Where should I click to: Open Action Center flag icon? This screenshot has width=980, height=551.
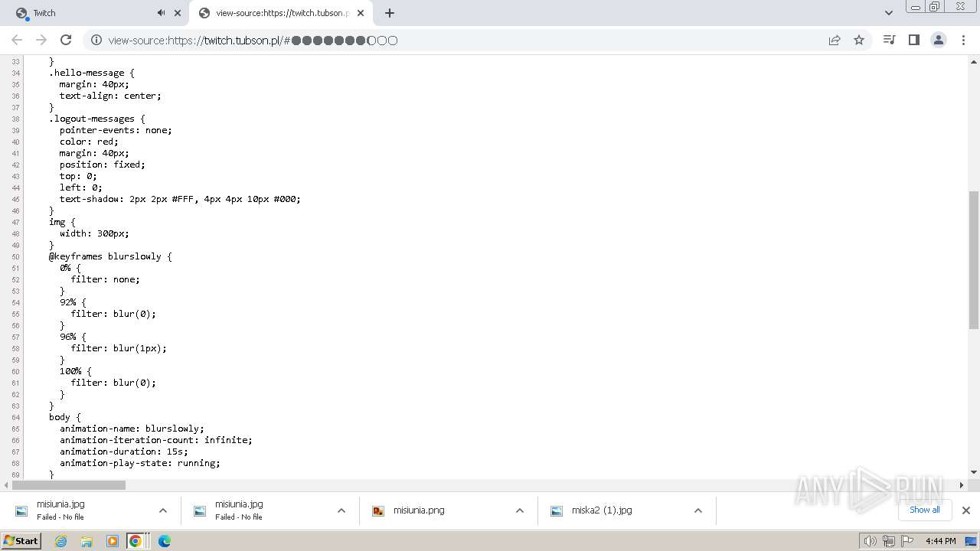(x=908, y=541)
